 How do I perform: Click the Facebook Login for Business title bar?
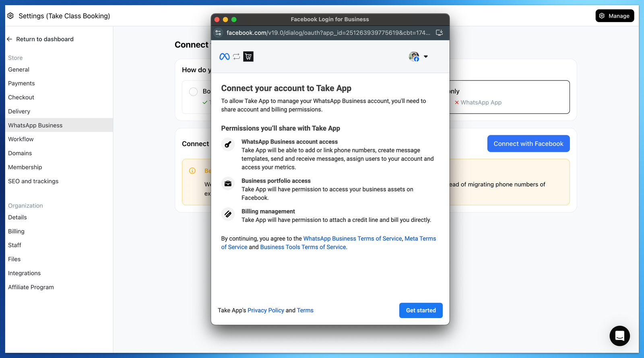pos(330,19)
